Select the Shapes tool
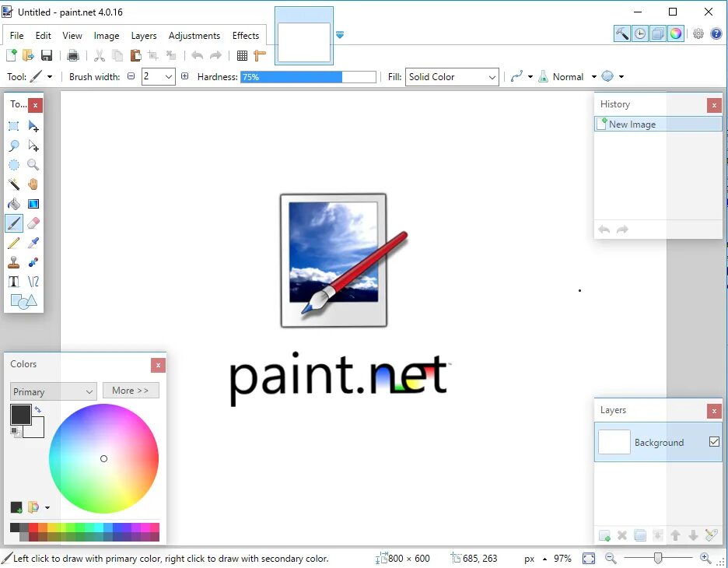728x568 pixels. pos(23,301)
